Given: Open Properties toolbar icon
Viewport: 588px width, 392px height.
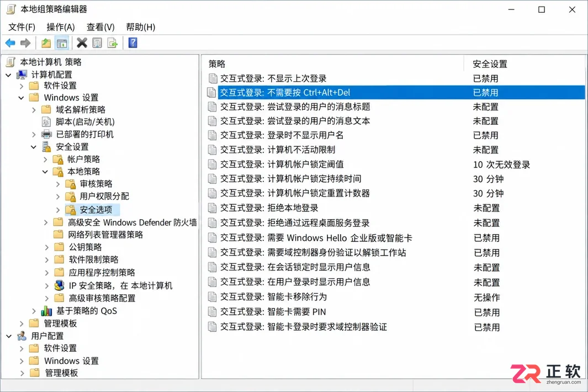Looking at the screenshot, I should pyautogui.click(x=97, y=43).
